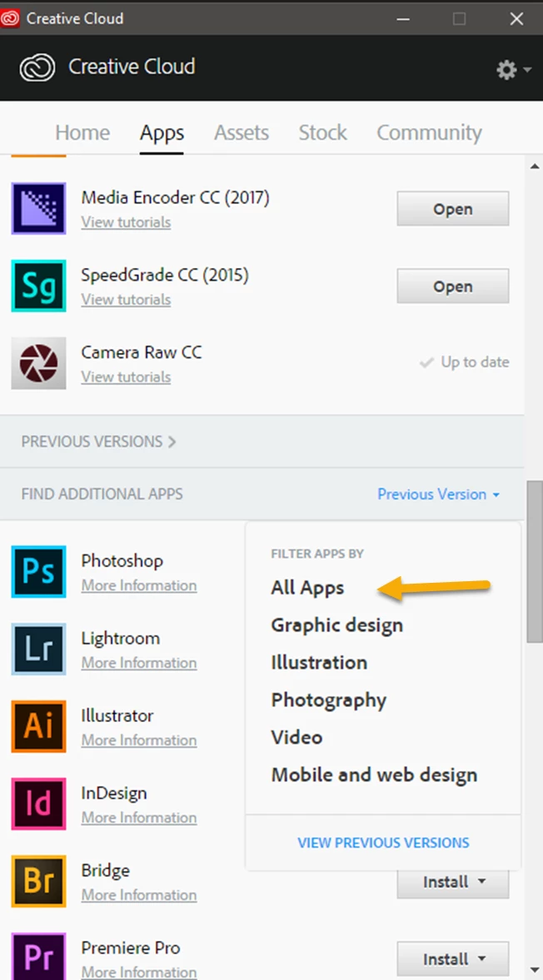Filter apps by Mobile and web design

tap(374, 775)
